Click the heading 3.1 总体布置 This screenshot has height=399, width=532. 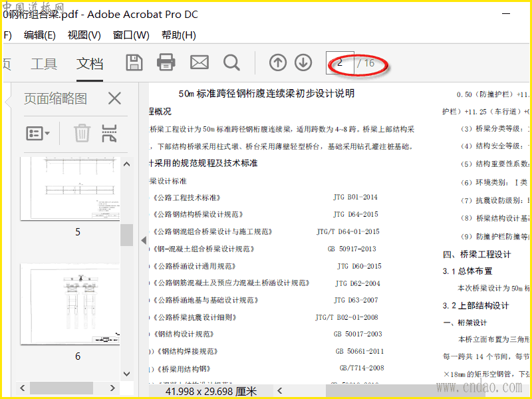[467, 271]
